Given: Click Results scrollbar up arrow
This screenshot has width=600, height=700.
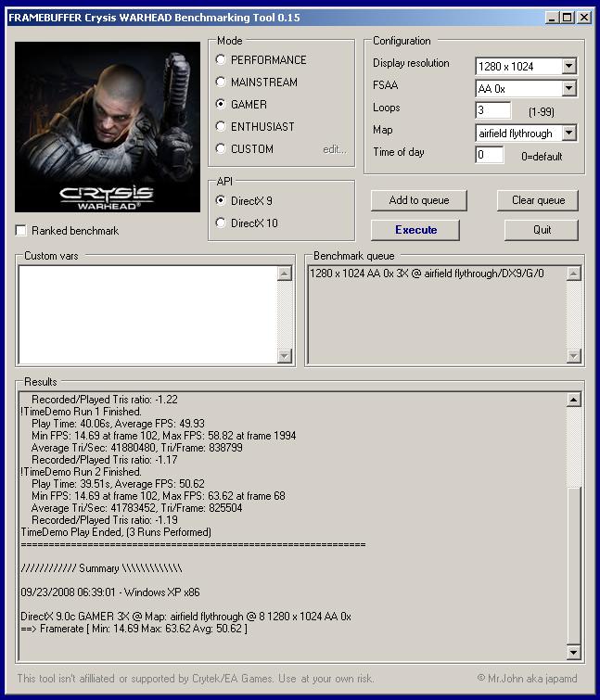Looking at the screenshot, I should (x=574, y=399).
